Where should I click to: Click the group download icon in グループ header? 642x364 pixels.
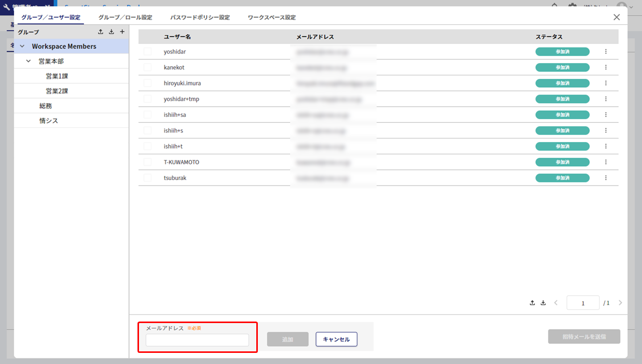coord(111,32)
